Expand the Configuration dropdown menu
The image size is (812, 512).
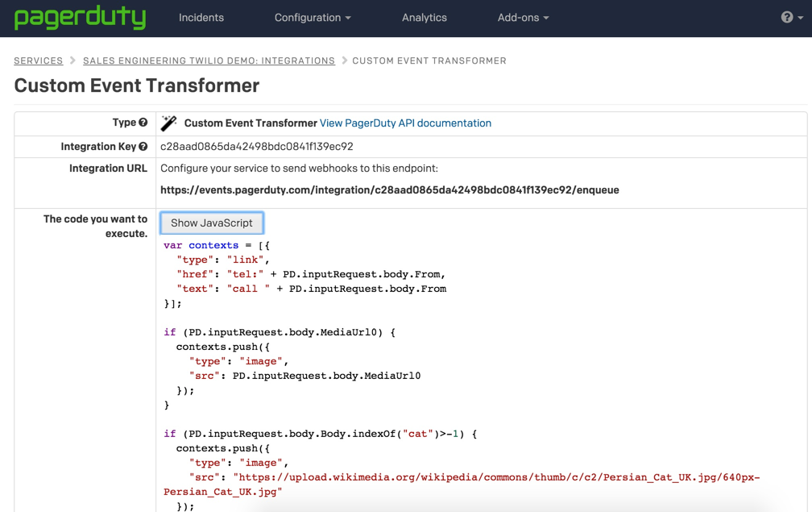(x=313, y=18)
